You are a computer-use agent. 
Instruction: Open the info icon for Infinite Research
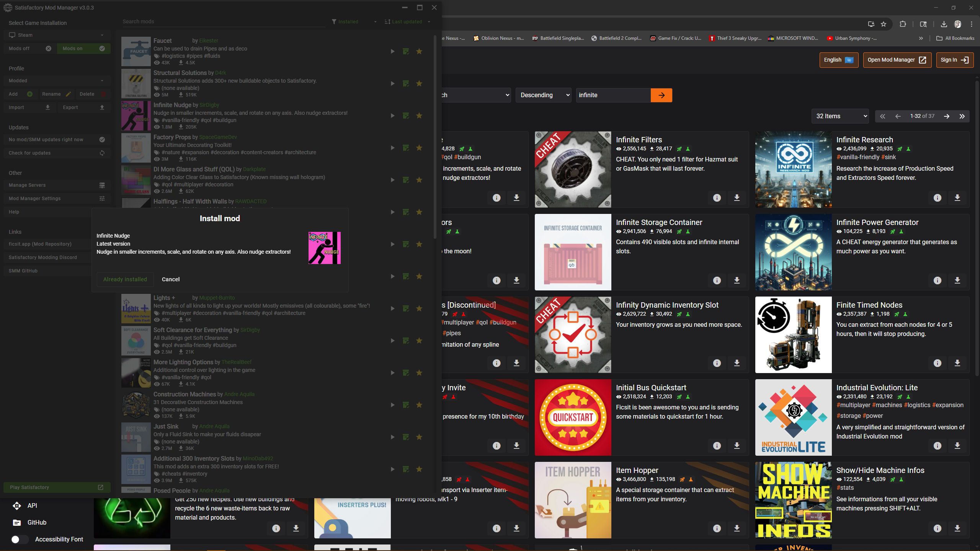[938, 198]
